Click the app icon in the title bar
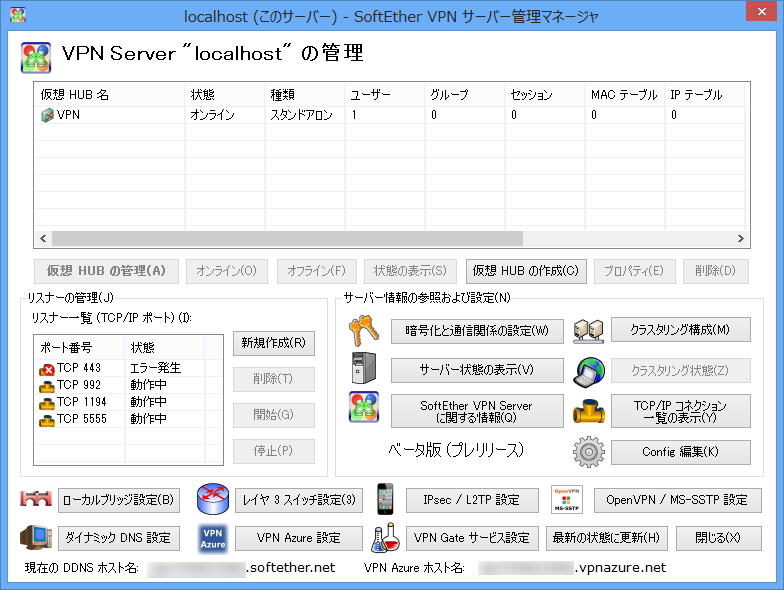The width and height of the screenshot is (784, 590). (x=18, y=15)
